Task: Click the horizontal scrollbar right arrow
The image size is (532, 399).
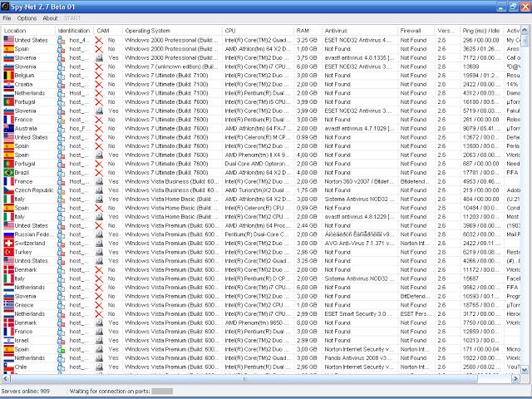Action: [x=515, y=378]
